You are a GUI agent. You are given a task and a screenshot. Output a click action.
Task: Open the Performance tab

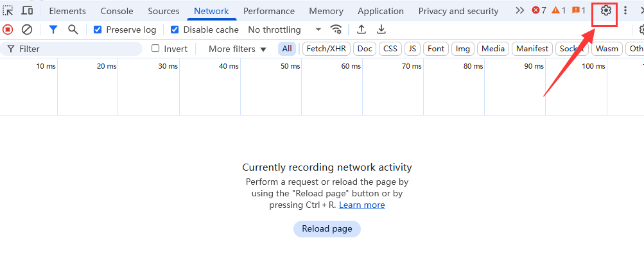click(269, 11)
